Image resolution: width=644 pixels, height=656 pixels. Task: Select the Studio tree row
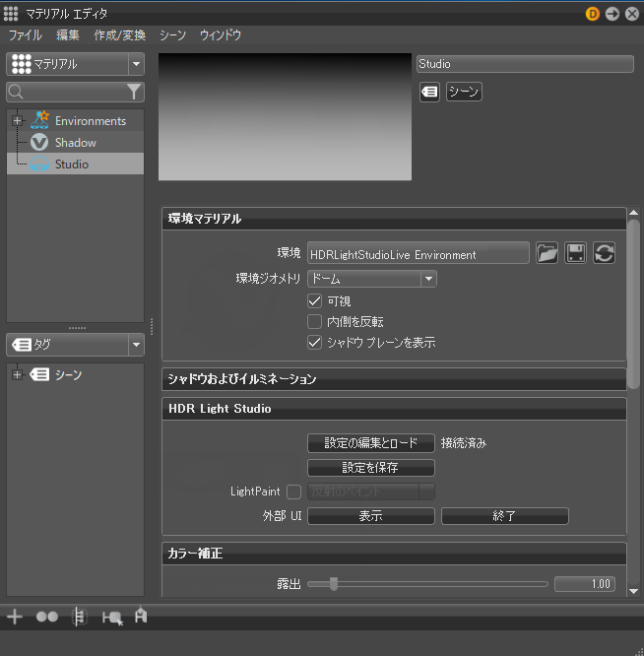point(75,164)
